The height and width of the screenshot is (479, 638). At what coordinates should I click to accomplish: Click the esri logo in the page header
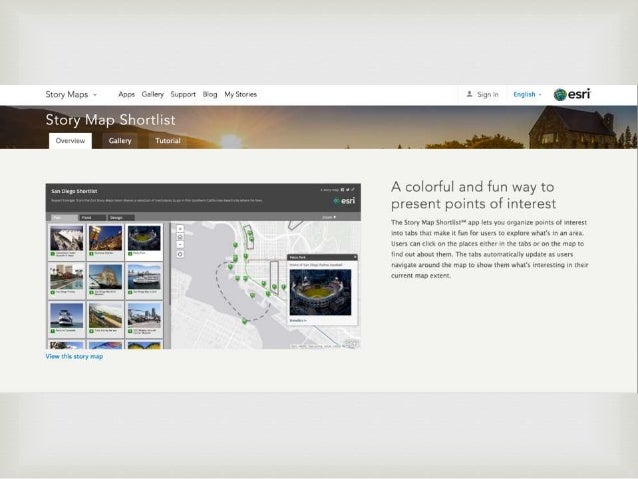572,94
